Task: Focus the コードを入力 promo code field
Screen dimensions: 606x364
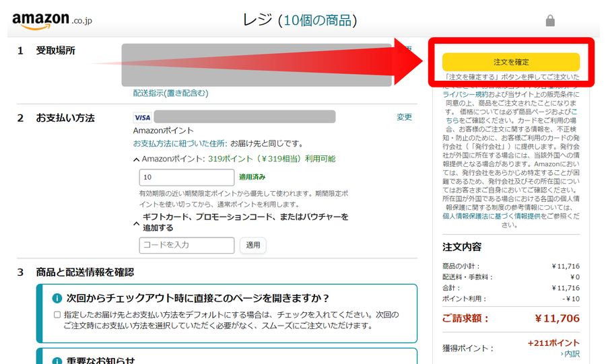Action: click(187, 245)
